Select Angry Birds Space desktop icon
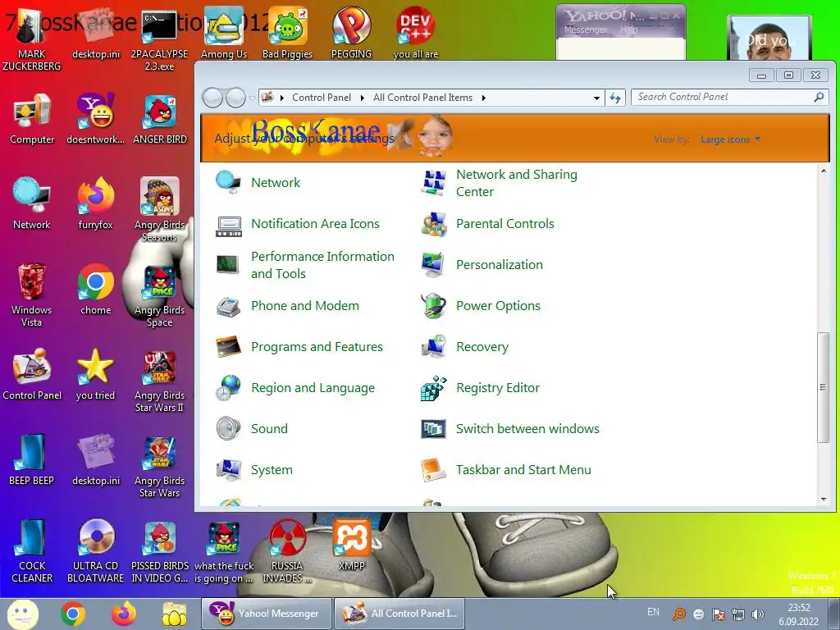 [x=160, y=296]
